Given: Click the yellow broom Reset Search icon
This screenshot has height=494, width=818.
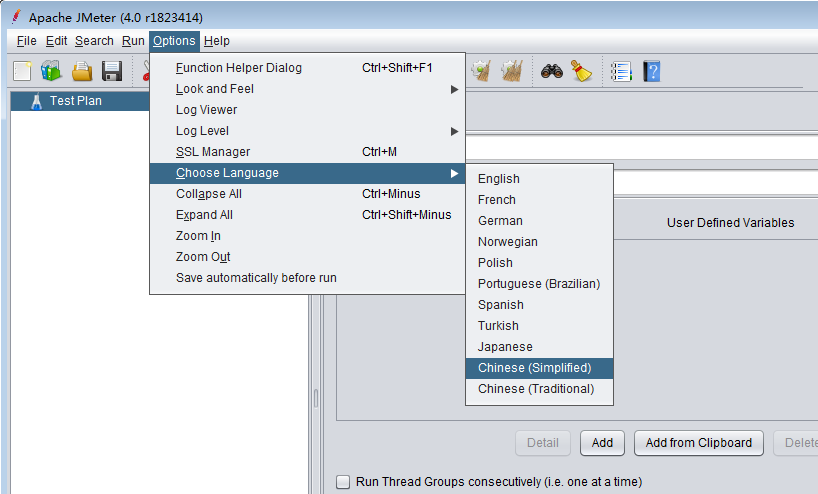Looking at the screenshot, I should [x=581, y=71].
